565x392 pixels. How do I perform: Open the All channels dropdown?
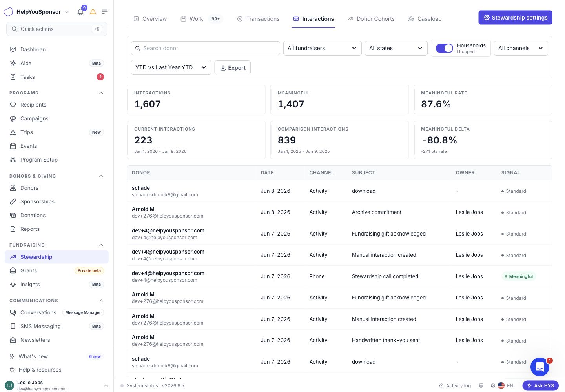(521, 48)
